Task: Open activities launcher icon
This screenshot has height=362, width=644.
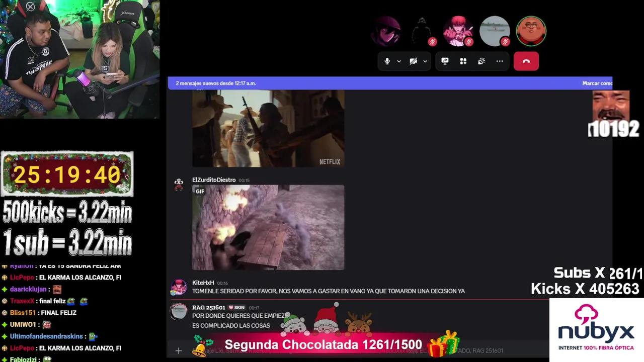Action: click(x=463, y=61)
